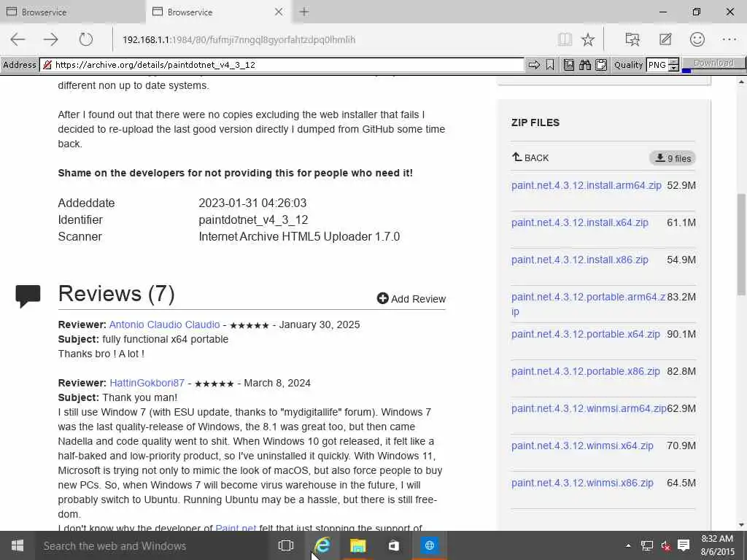Click the network tray icon
Screen dimensions: 747x560
647,545
